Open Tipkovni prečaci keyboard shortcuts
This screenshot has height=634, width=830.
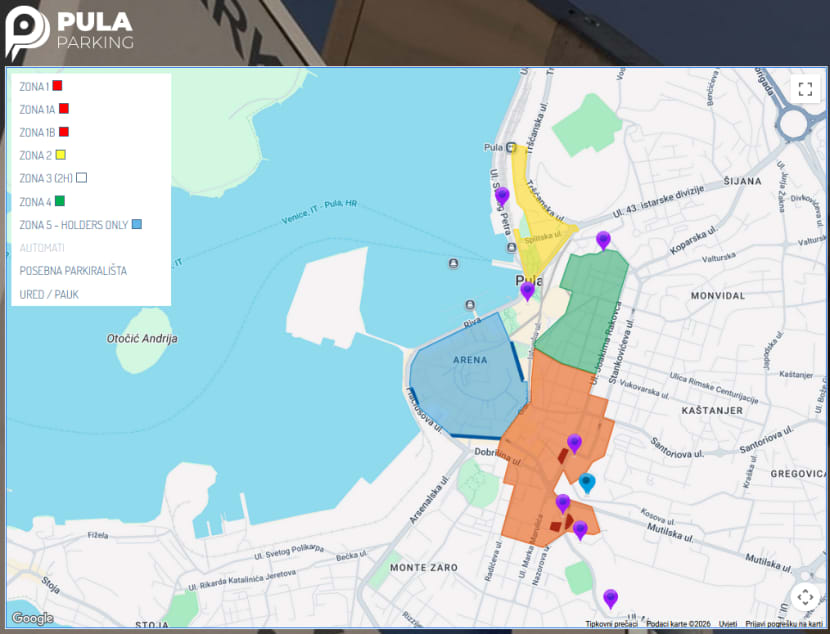click(612, 624)
